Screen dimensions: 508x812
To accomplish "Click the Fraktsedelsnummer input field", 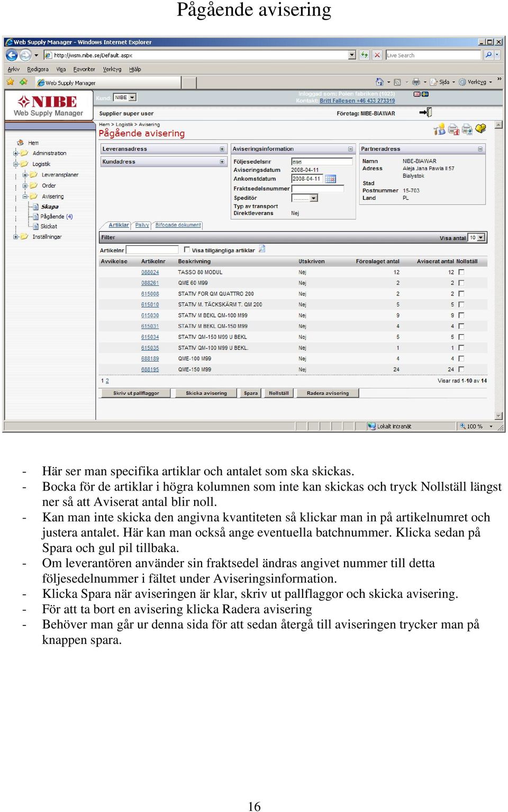I will (x=317, y=188).
